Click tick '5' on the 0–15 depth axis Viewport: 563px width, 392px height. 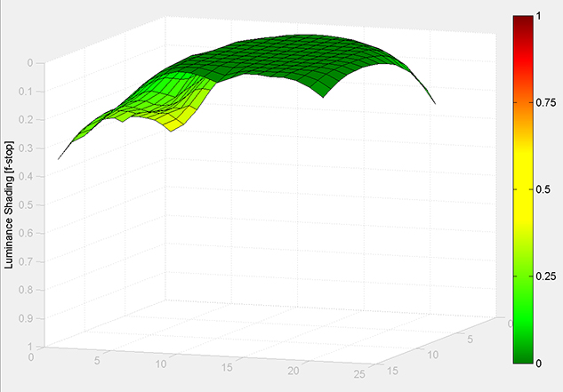[470, 339]
